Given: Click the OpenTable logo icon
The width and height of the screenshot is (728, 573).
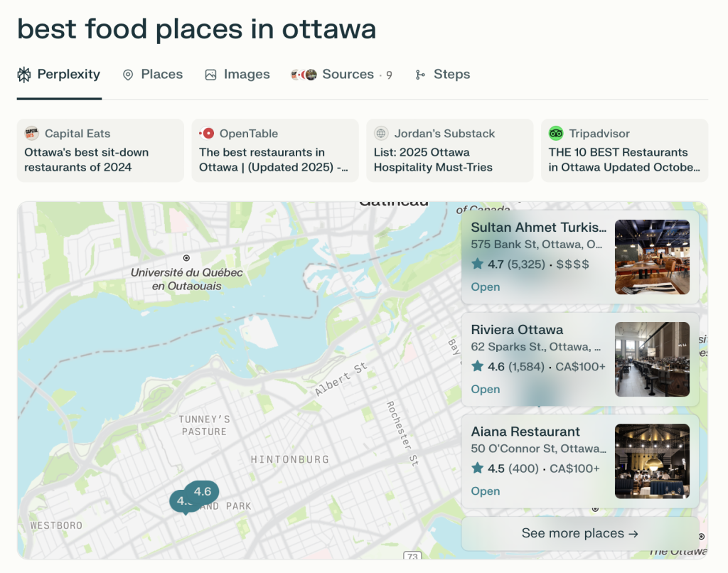Looking at the screenshot, I should click(207, 134).
